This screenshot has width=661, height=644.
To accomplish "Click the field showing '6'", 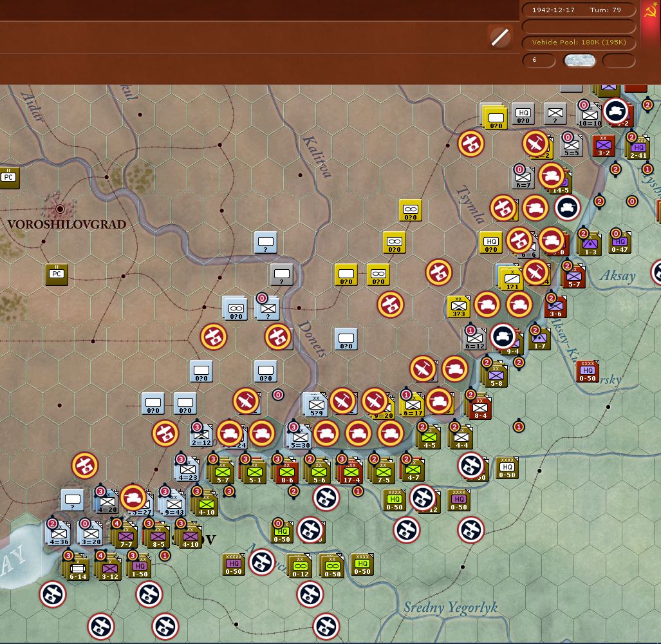I will coord(538,61).
